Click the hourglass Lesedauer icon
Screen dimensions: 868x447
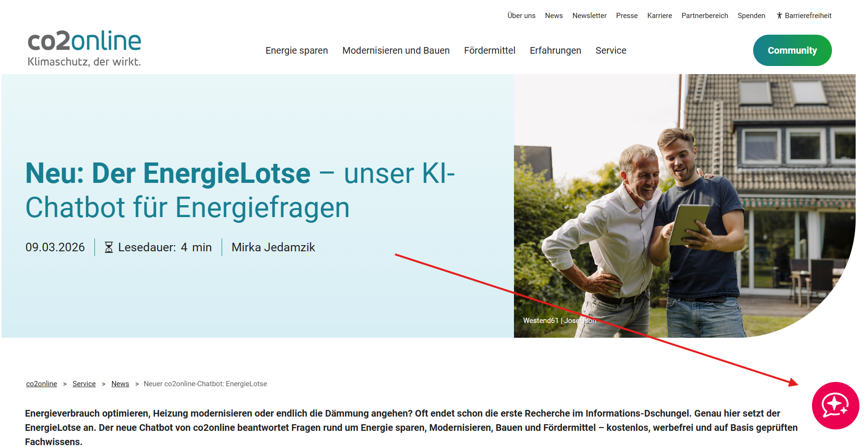pyautogui.click(x=109, y=247)
